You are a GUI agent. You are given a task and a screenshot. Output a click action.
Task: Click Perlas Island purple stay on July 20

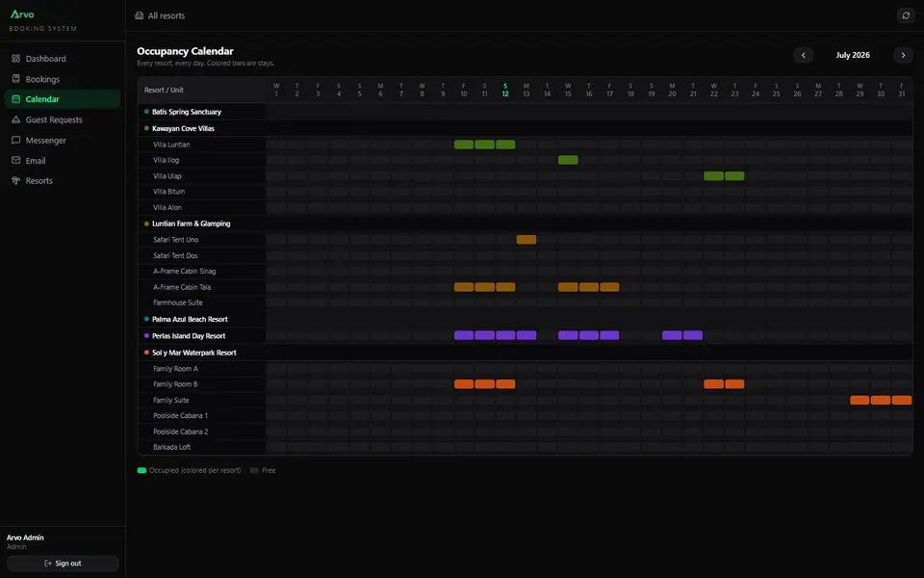(672, 335)
